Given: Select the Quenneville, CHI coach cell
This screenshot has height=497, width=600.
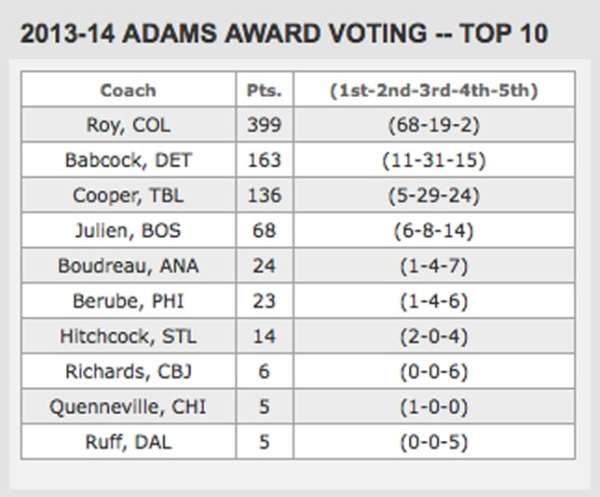Looking at the screenshot, I should (128, 407).
